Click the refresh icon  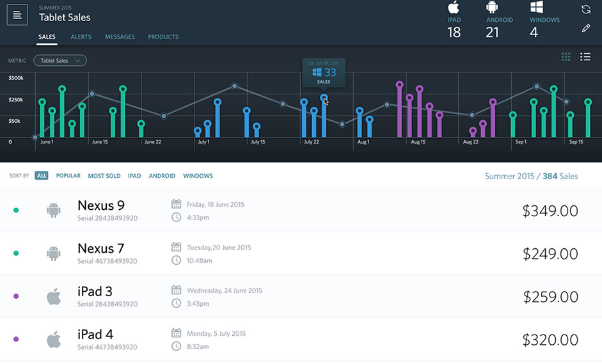click(x=586, y=10)
